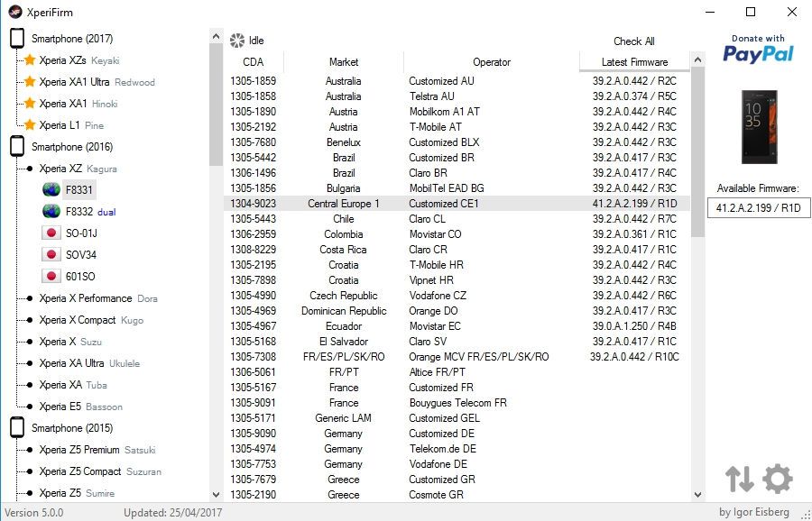The width and height of the screenshot is (812, 521).
Task: Select the Xperia XA Tuba node
Action: coord(73,385)
